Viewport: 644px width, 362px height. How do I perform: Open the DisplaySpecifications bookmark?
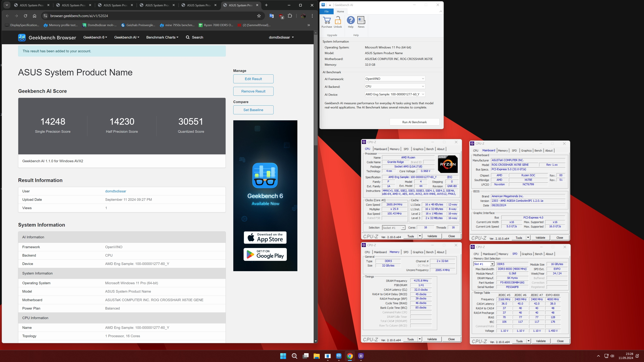pos(22,25)
